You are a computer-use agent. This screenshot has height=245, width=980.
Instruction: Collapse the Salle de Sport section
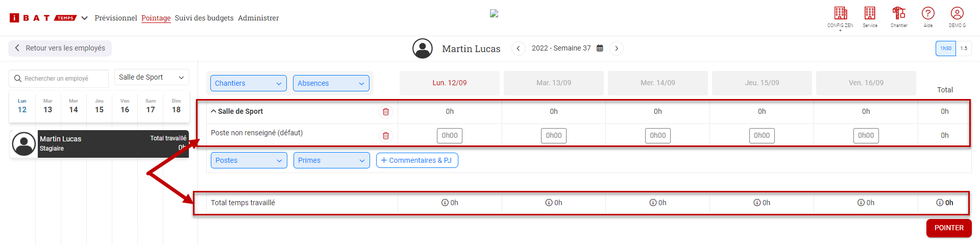coord(213,111)
